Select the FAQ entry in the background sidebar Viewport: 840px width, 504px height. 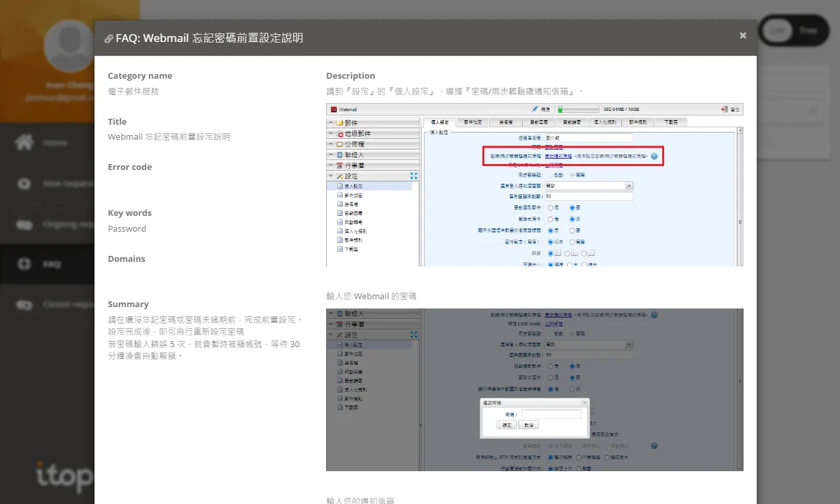tap(47, 264)
